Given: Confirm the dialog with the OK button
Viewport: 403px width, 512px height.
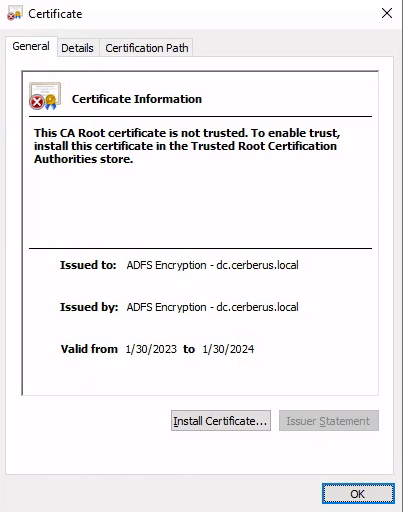Looking at the screenshot, I should click(358, 494).
